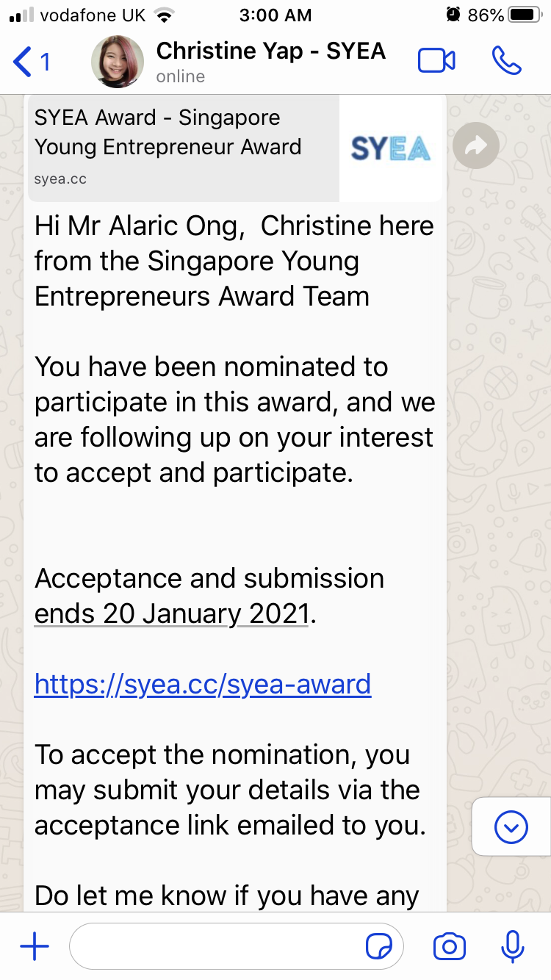Screen dimensions: 551x980
Task: Jump to latest messages with down chevron
Action: [x=511, y=828]
